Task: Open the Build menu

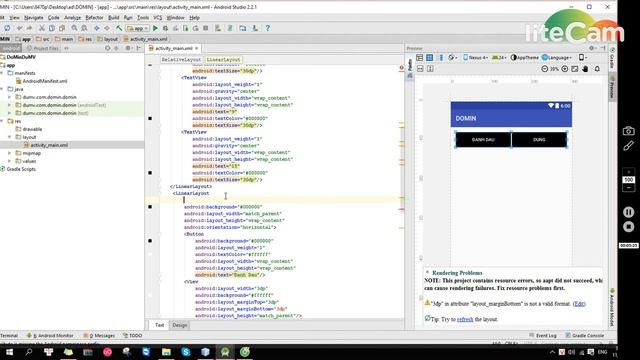Action: tap(113, 18)
